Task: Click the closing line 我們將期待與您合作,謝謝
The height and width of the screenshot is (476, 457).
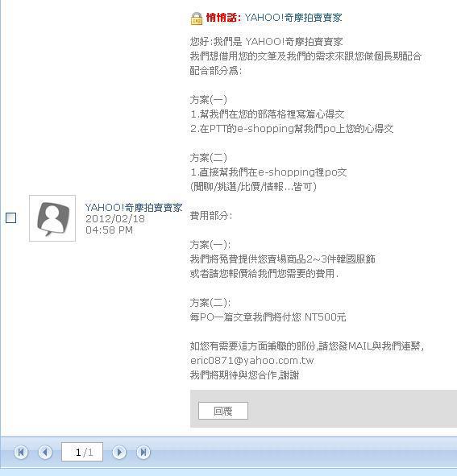Action: (x=244, y=375)
